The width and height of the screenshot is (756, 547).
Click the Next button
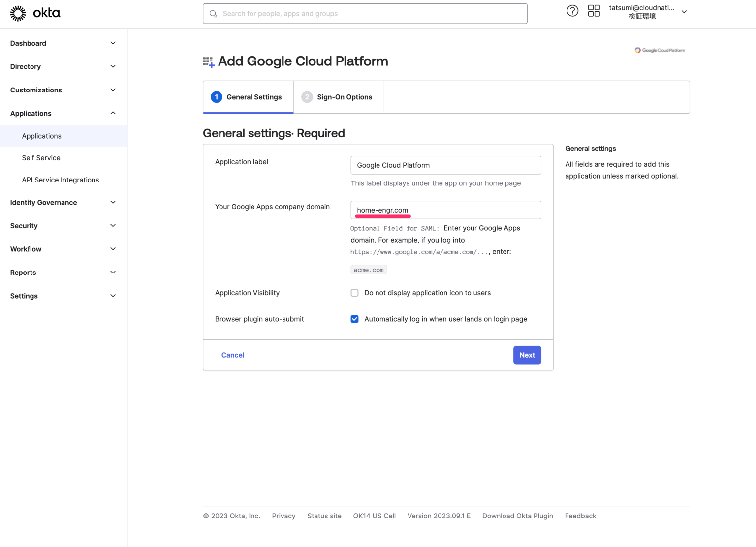point(527,355)
